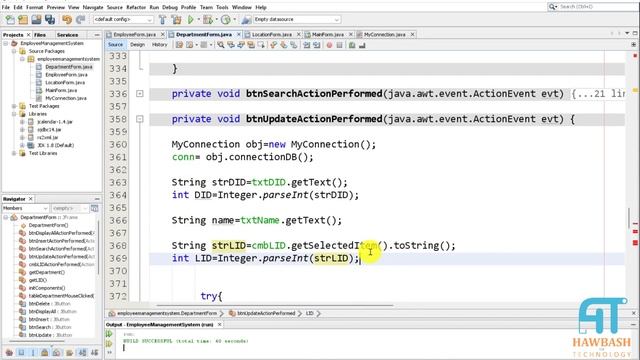Click navigator icon beside the empty filter

[95, 208]
